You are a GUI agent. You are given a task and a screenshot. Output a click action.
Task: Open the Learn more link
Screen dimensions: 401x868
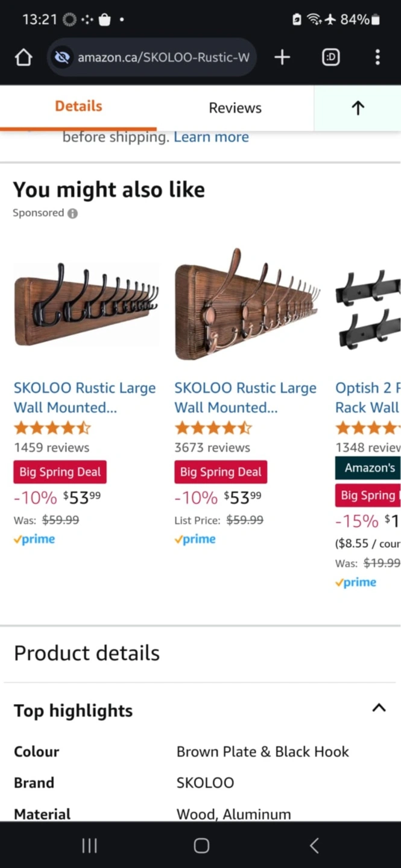coord(211,137)
